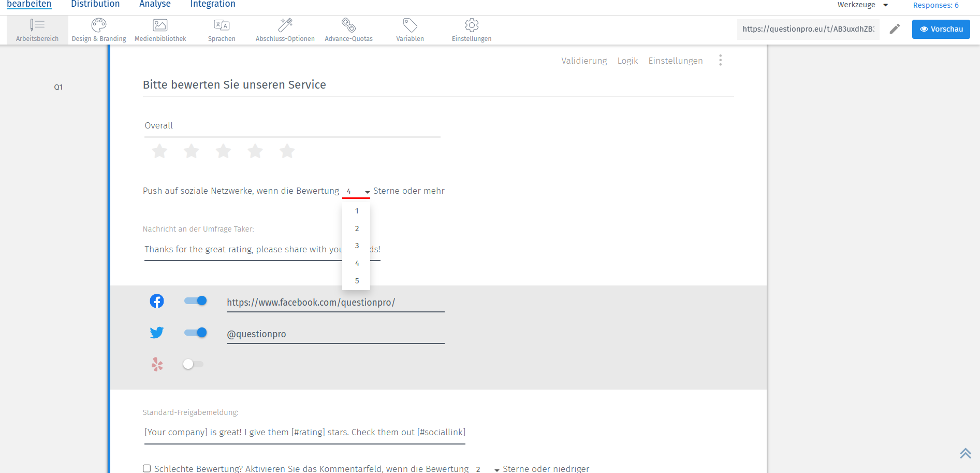This screenshot has height=473, width=980.
Task: Select the second rating star
Action: tap(192, 151)
